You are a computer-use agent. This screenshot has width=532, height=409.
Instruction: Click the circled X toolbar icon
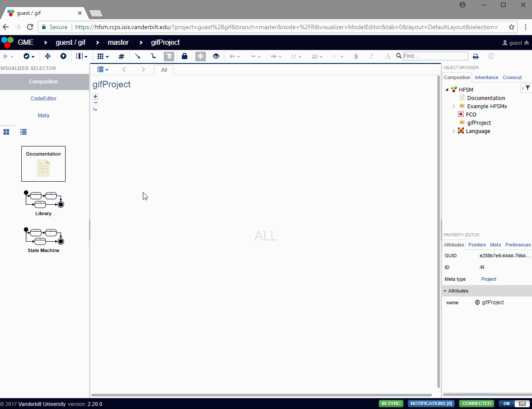tap(491, 56)
